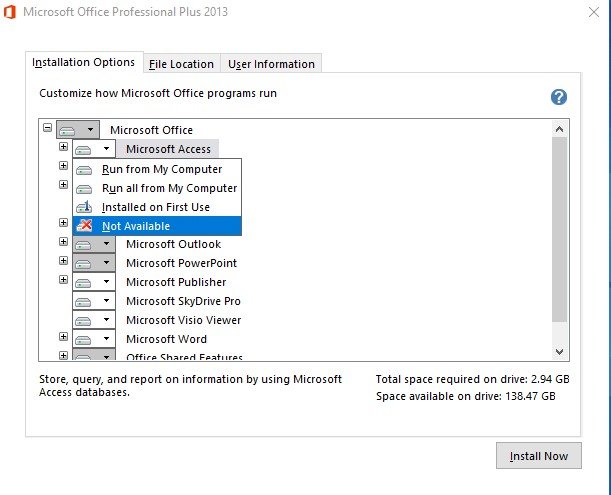Select the Microsoft Publisher tree label
The height and width of the screenshot is (495, 611).
pyautogui.click(x=176, y=282)
